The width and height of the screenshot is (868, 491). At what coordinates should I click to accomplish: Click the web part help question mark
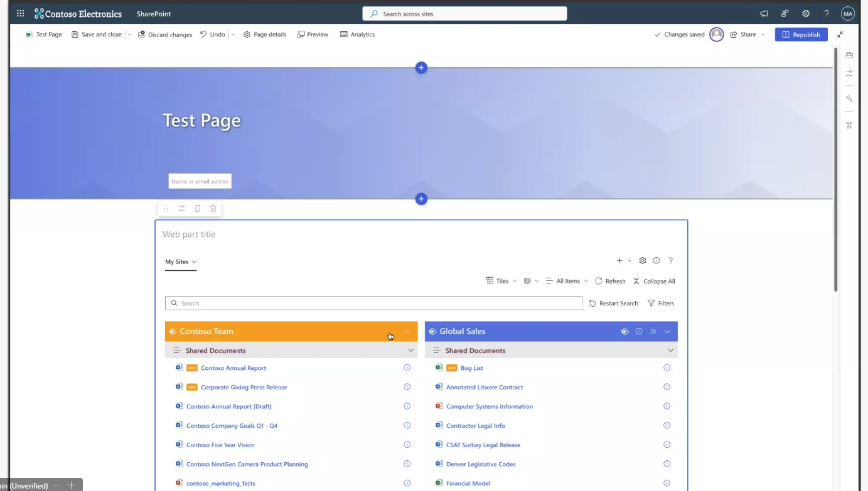pos(670,260)
